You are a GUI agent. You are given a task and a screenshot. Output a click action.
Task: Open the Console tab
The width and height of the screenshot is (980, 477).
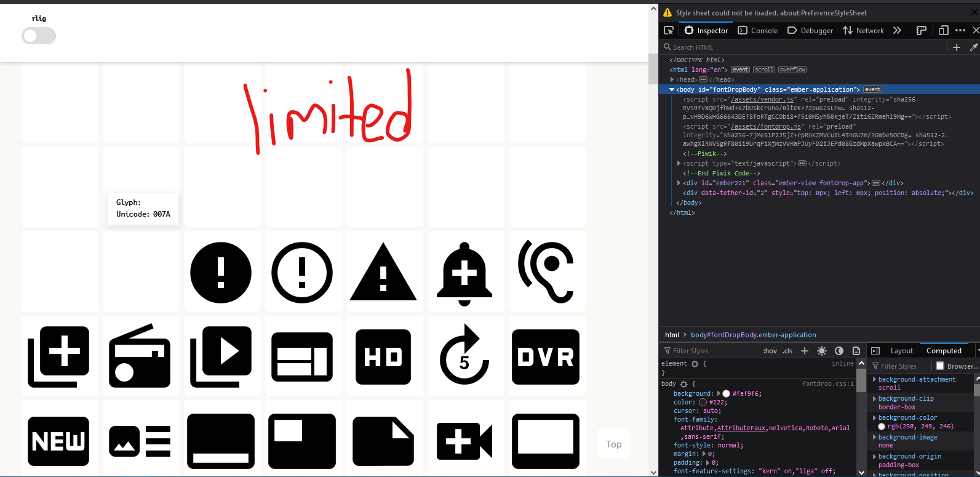pyautogui.click(x=758, y=30)
